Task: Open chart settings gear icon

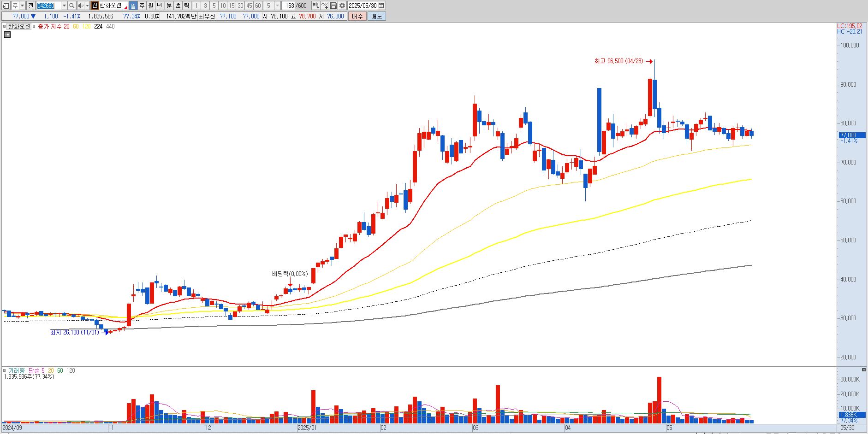Action: point(342,6)
